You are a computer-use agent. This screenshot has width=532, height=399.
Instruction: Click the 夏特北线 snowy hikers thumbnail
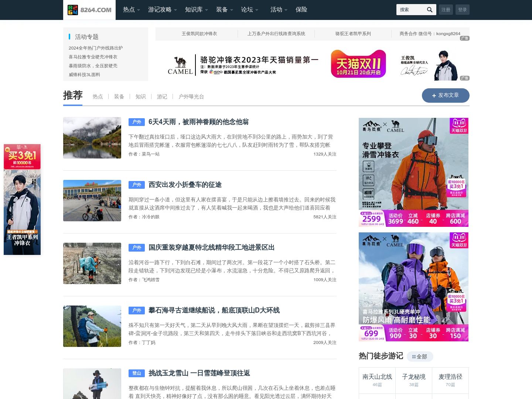[92, 263]
